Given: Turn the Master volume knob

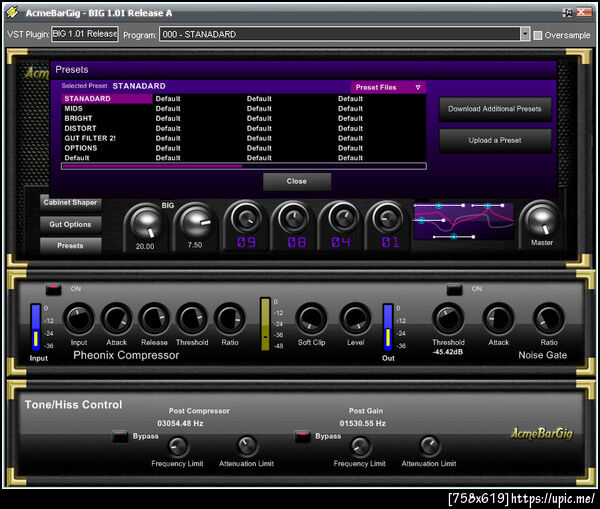Looking at the screenshot, I should (x=541, y=220).
